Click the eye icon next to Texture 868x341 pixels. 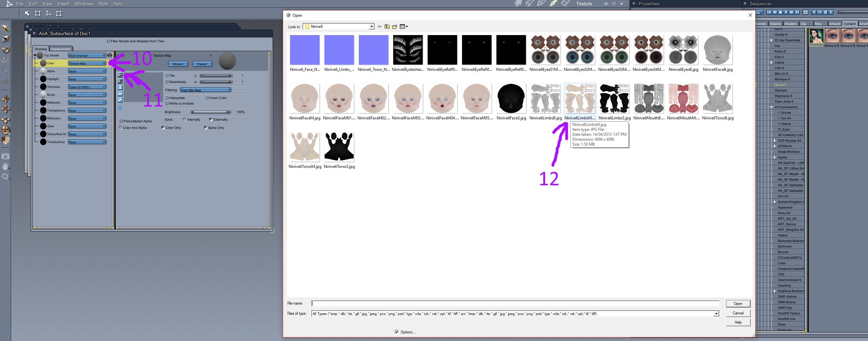(x=606, y=4)
